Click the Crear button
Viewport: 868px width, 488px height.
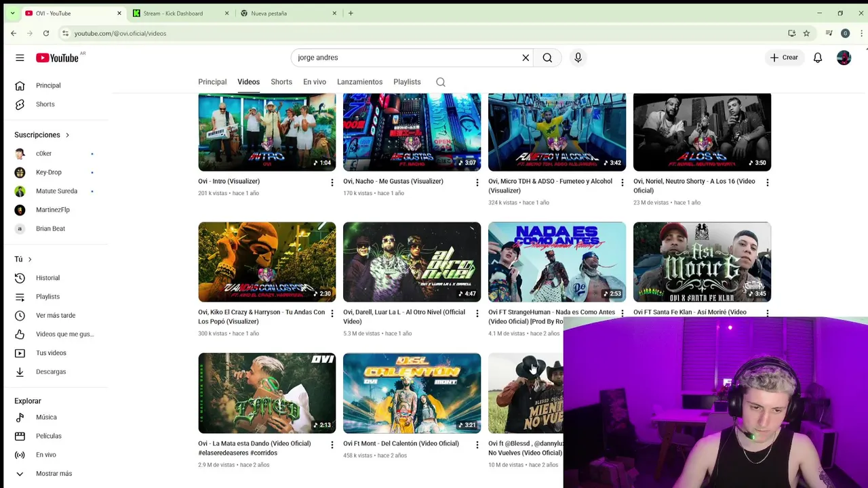784,58
